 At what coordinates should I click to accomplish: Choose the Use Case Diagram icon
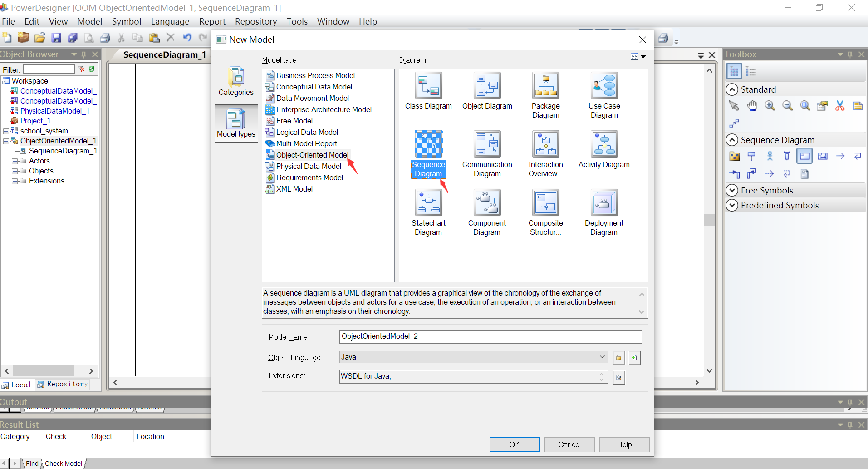click(604, 85)
